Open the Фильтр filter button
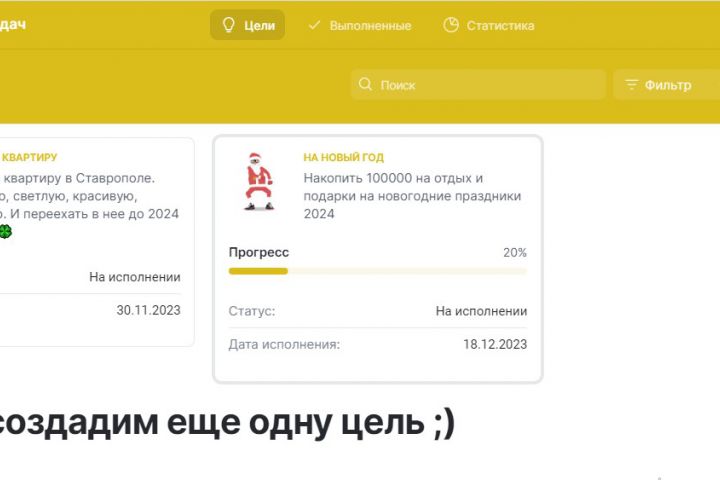Viewport: 720px width, 480px height. [x=666, y=85]
